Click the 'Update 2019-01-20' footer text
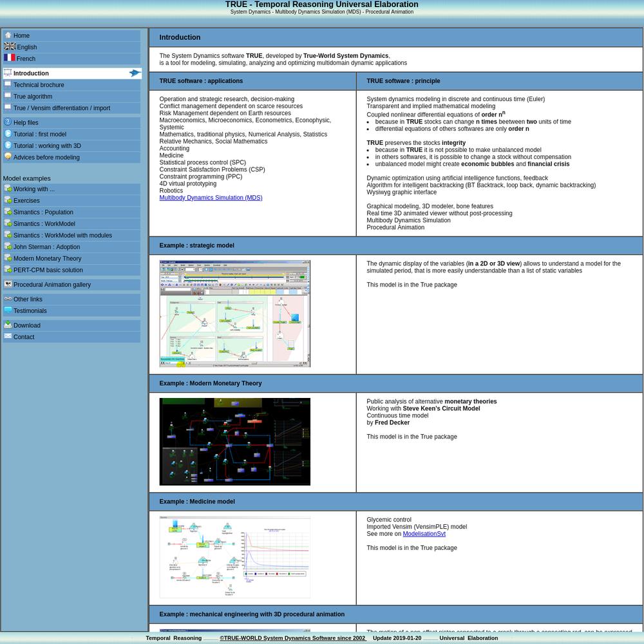Viewport: 644px width, 644px height. tap(397, 638)
